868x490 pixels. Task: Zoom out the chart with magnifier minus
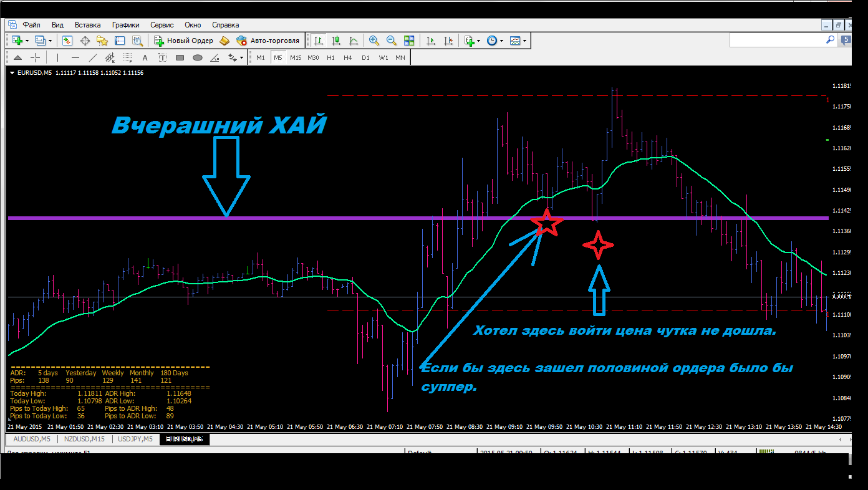pyautogui.click(x=392, y=41)
